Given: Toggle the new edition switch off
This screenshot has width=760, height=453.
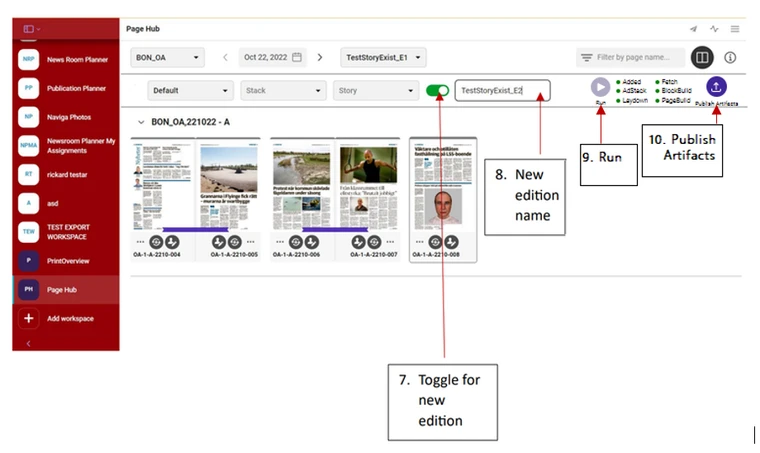Looking at the screenshot, I should pos(437,91).
